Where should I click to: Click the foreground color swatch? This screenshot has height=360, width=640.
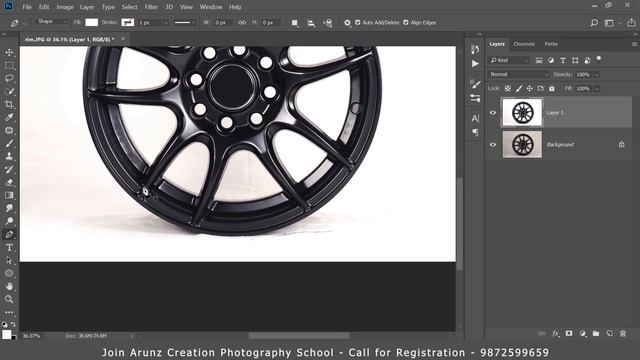7,335
